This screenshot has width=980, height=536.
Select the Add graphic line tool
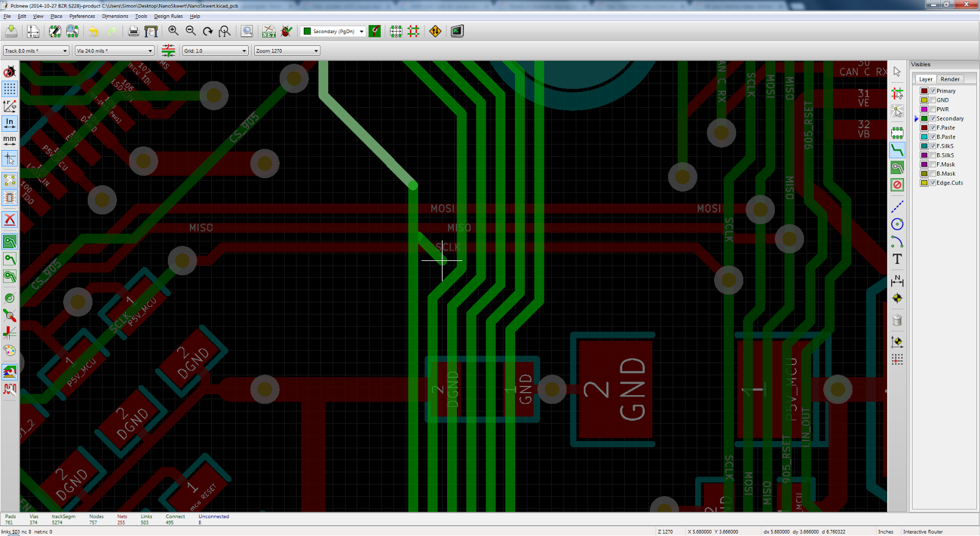(x=897, y=207)
